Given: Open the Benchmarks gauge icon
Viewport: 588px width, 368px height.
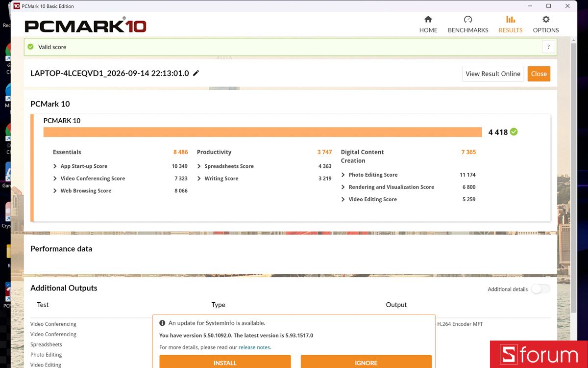Looking at the screenshot, I should (x=468, y=20).
